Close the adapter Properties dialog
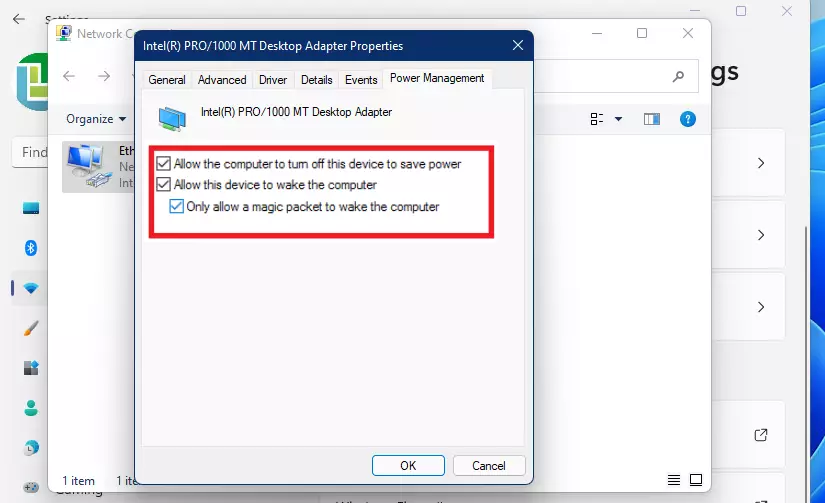This screenshot has height=503, width=825. click(x=518, y=45)
